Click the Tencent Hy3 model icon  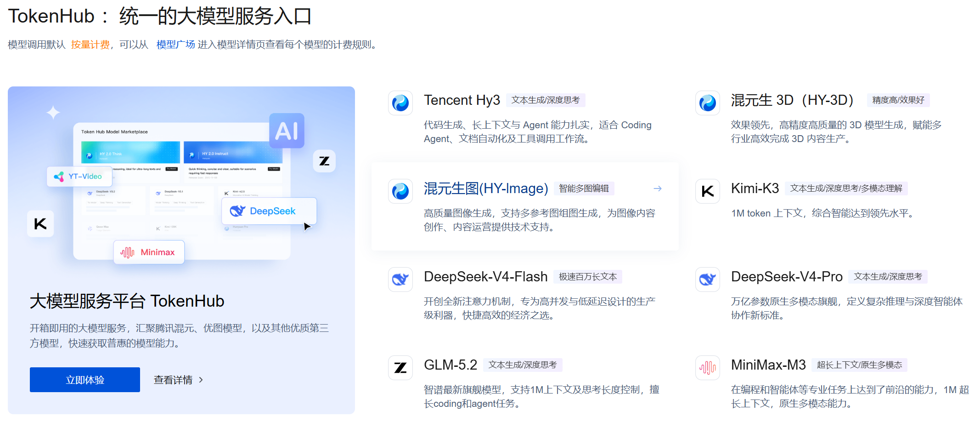400,103
